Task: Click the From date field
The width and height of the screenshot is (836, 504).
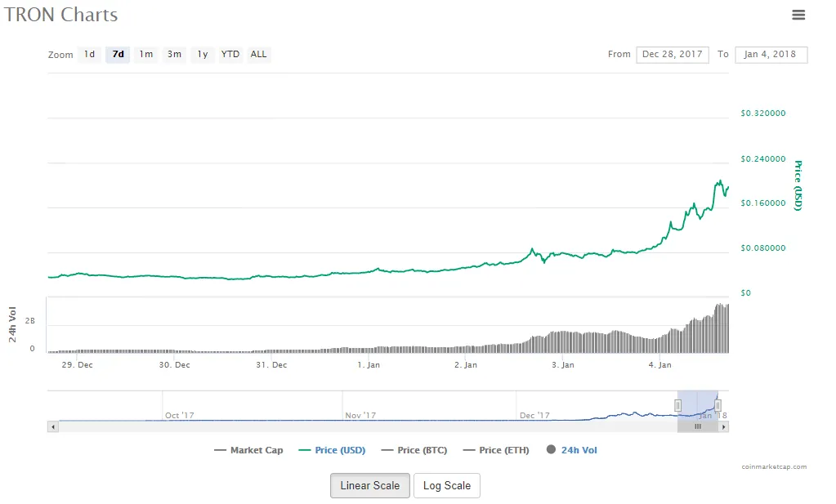Action: (673, 55)
